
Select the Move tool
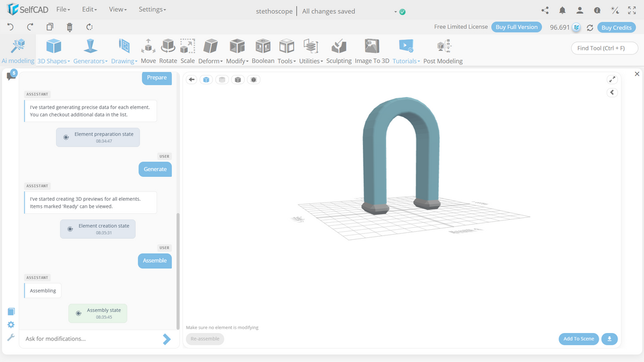point(148,51)
